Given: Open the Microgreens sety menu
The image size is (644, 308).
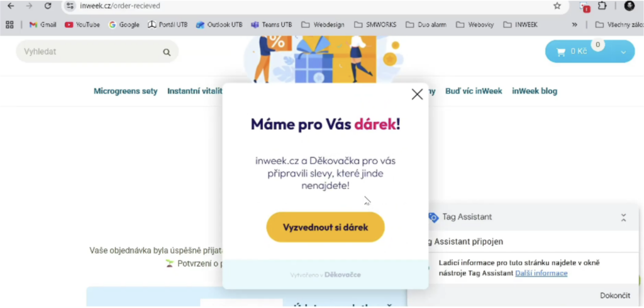Looking at the screenshot, I should [125, 91].
